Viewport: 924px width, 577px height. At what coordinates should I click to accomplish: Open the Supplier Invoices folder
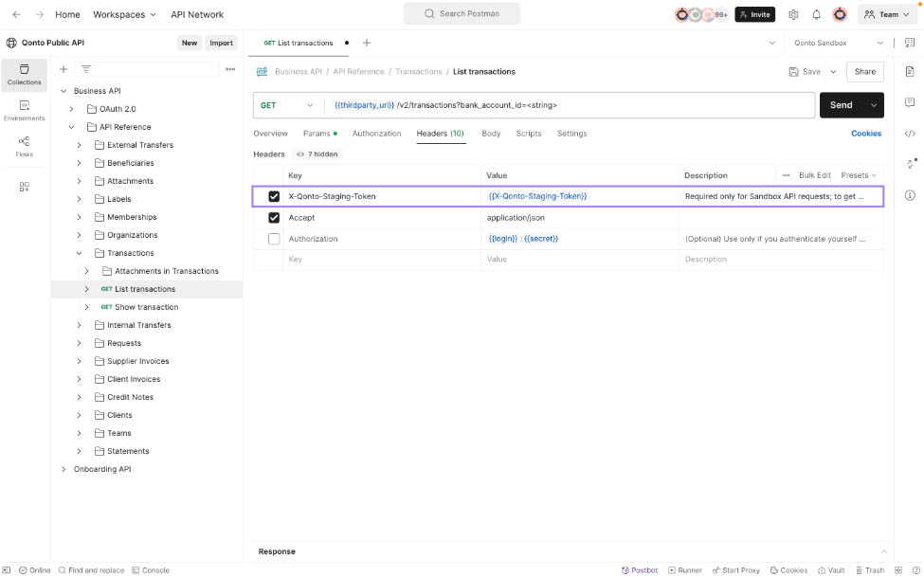click(x=138, y=361)
